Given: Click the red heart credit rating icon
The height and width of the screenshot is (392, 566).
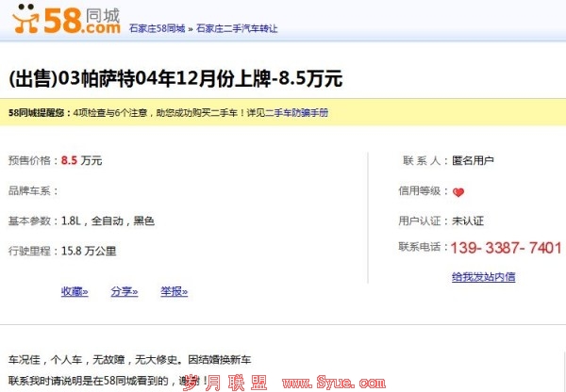Looking at the screenshot, I should click(x=458, y=192).
